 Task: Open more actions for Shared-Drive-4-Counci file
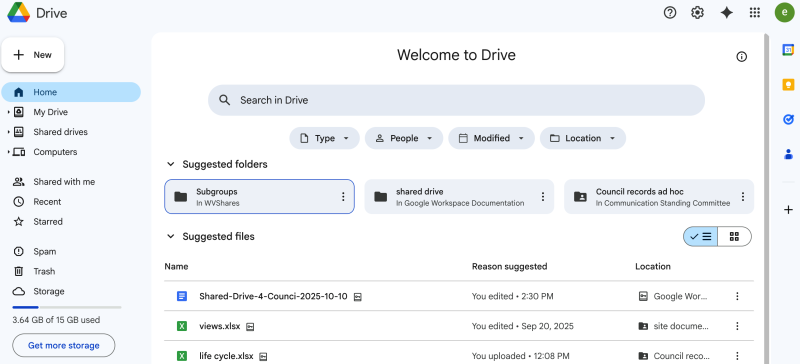(737, 296)
